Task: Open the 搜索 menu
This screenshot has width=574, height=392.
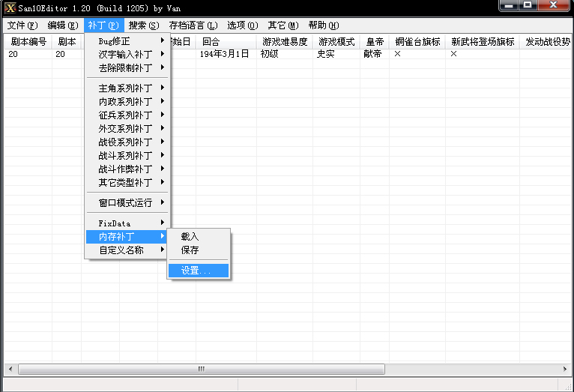Action: pyautogui.click(x=143, y=25)
